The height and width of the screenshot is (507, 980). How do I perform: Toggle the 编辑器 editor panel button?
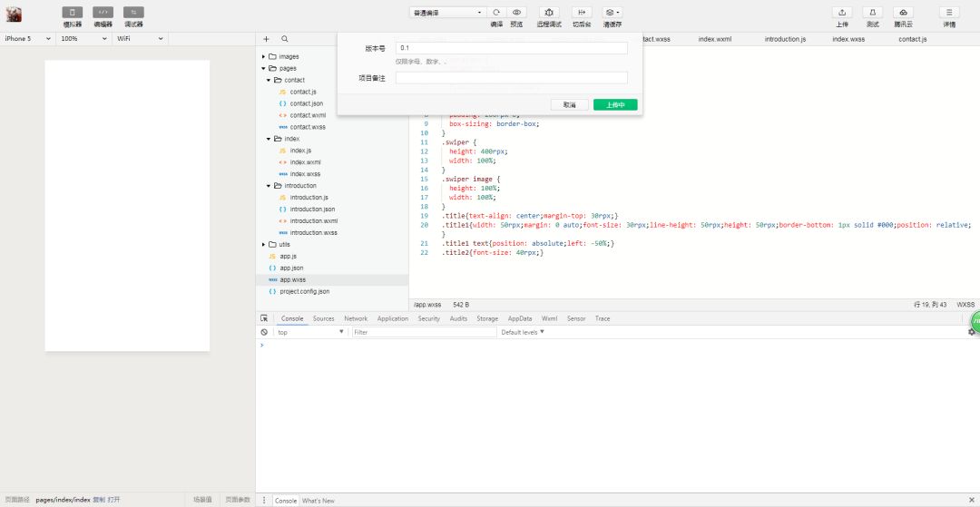[103, 13]
